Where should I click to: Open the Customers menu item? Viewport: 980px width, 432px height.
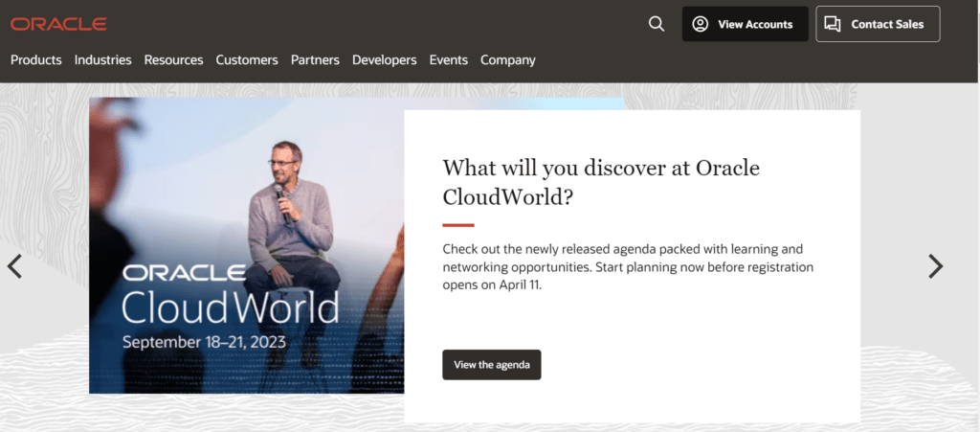click(247, 59)
